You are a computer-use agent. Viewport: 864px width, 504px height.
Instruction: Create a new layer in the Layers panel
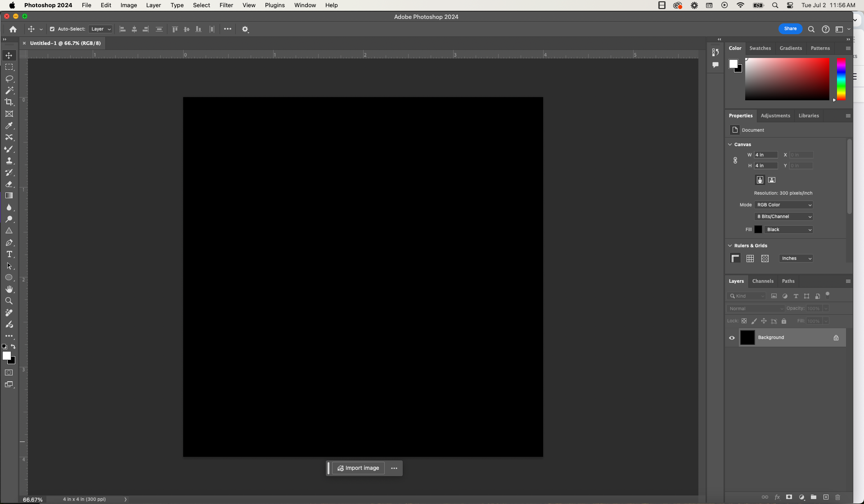click(x=826, y=497)
